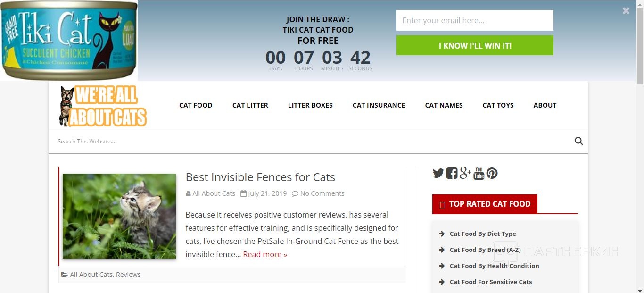
Task: Open the Facebook social icon
Action: (452, 173)
